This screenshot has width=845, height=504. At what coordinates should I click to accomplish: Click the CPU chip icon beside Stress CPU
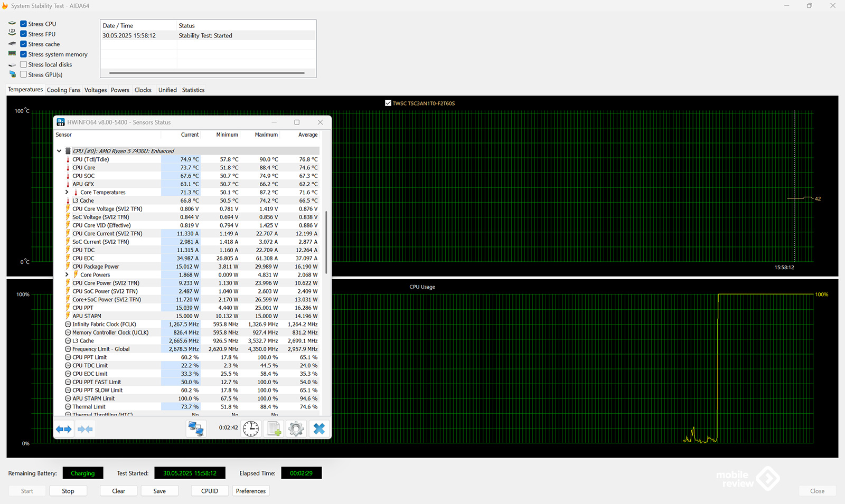tap(12, 24)
